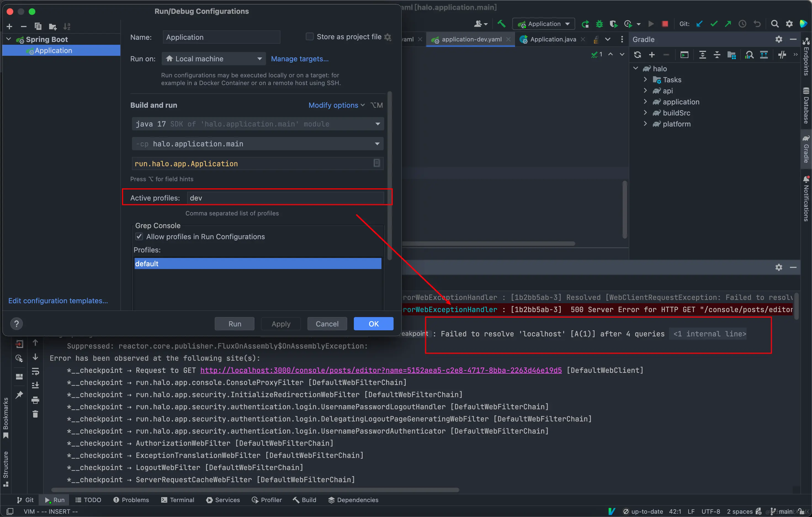Screen dimensions: 812x517
Task: Open Gradle panel options gear
Action: [779, 39]
